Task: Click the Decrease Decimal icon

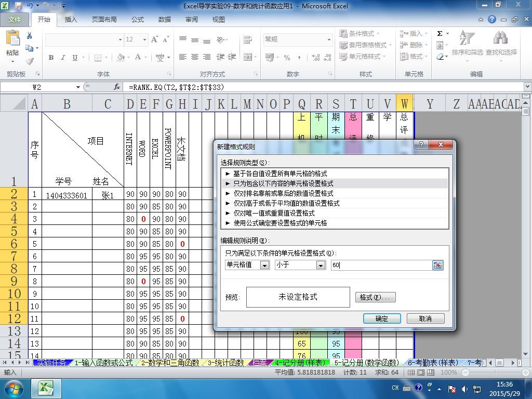Action: [327, 57]
